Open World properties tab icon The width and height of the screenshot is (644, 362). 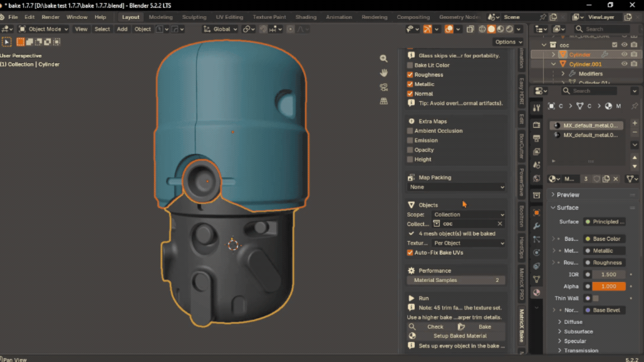click(x=537, y=179)
